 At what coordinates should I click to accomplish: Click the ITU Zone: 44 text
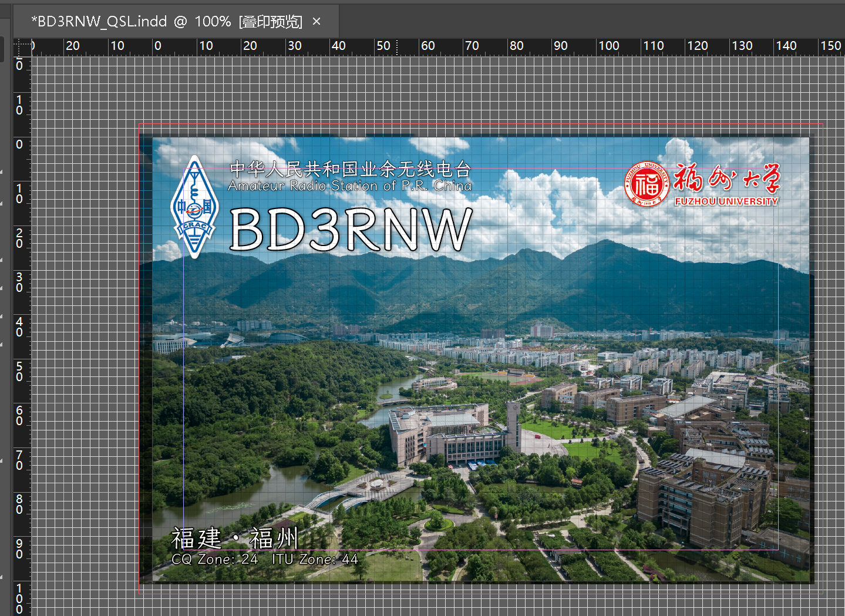[x=315, y=559]
